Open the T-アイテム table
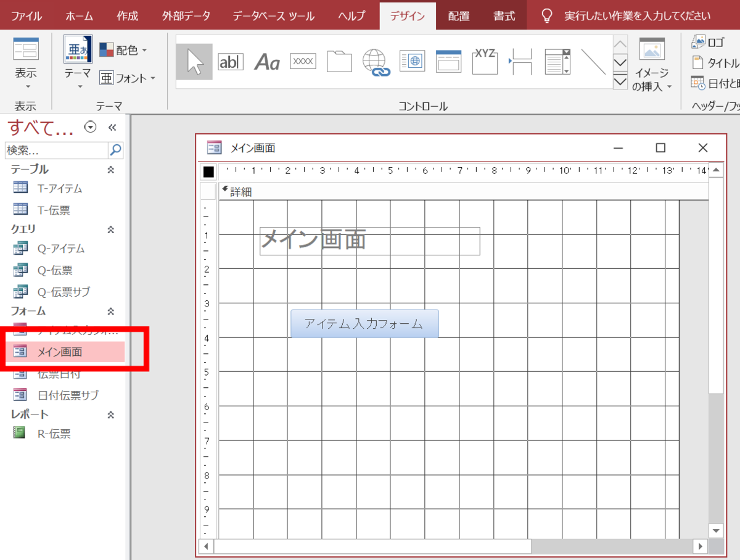The width and height of the screenshot is (740, 560). coord(60,189)
